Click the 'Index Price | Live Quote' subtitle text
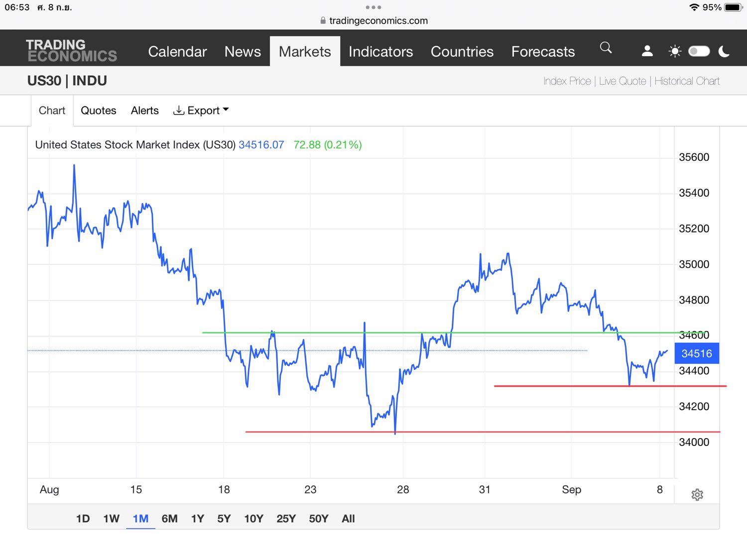The width and height of the screenshot is (747, 560). (x=595, y=81)
